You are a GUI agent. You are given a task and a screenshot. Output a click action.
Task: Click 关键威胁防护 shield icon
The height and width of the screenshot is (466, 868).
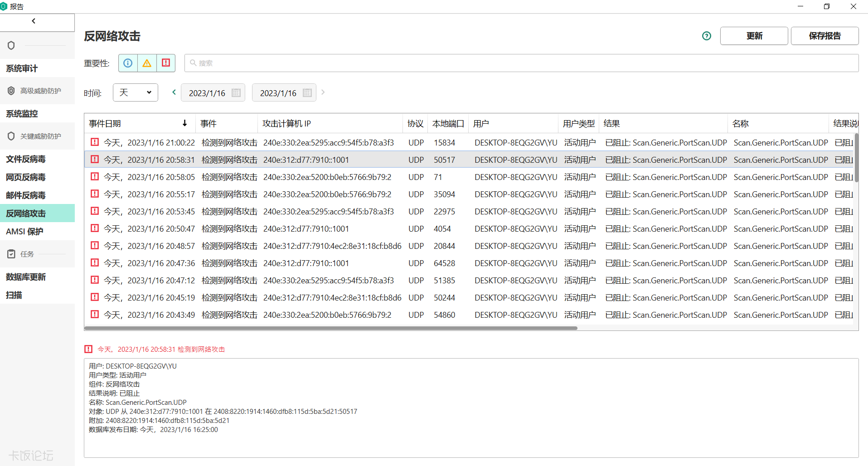click(11, 136)
